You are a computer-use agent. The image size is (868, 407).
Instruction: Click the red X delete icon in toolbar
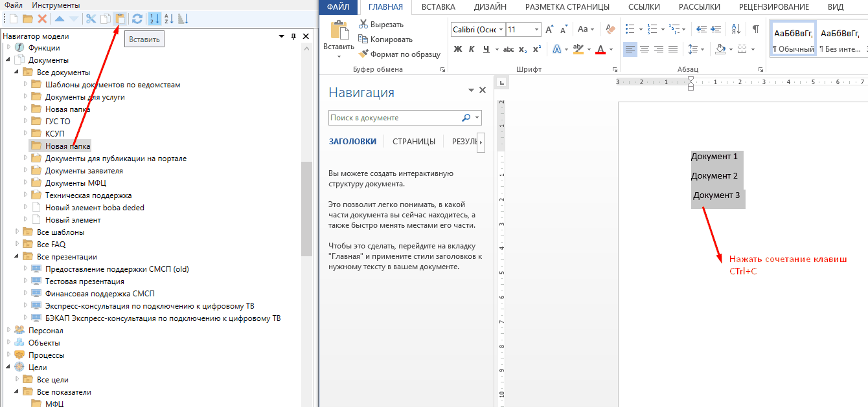[x=42, y=19]
